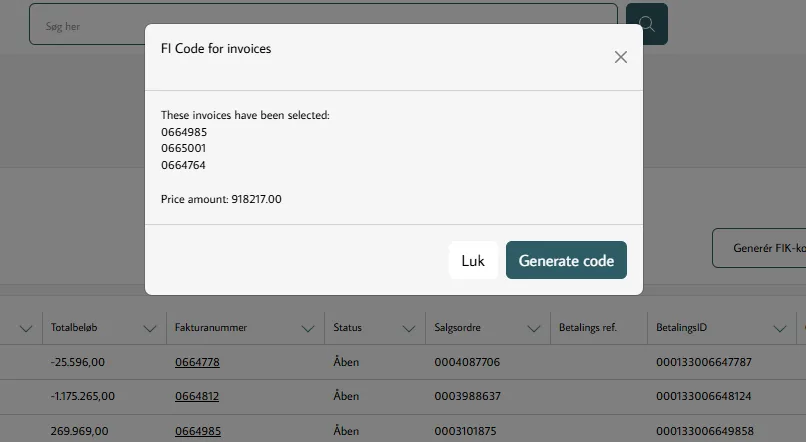Viewport: 806px width, 442px height.
Task: Click the Fakturanummer column header text
Action: tap(211, 327)
